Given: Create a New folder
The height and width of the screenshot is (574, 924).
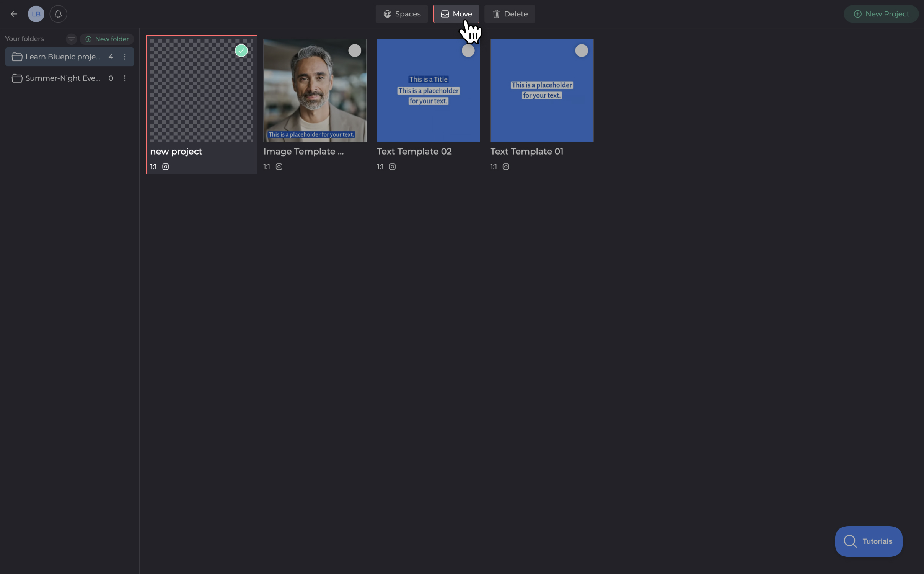Looking at the screenshot, I should [x=107, y=39].
